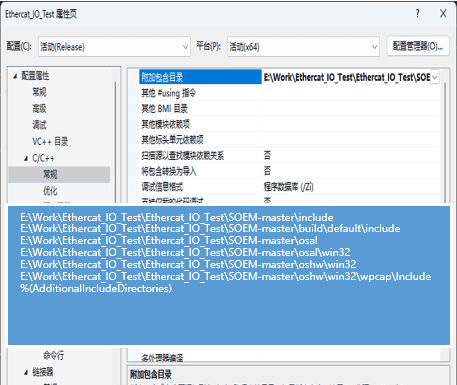This screenshot has height=385, width=457.
Task: Open the 配置(C) dropdown showing 活动(Release)
Action: coord(114,47)
